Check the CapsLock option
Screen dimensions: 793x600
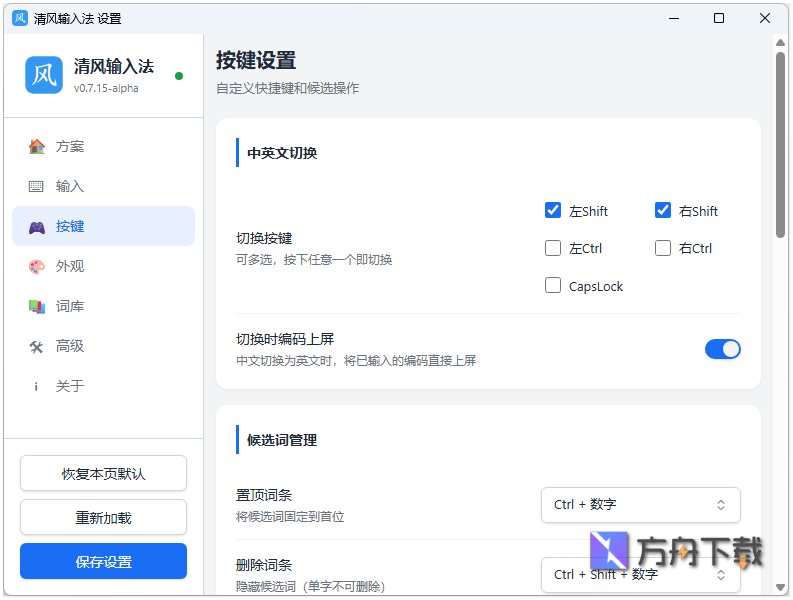(x=553, y=285)
